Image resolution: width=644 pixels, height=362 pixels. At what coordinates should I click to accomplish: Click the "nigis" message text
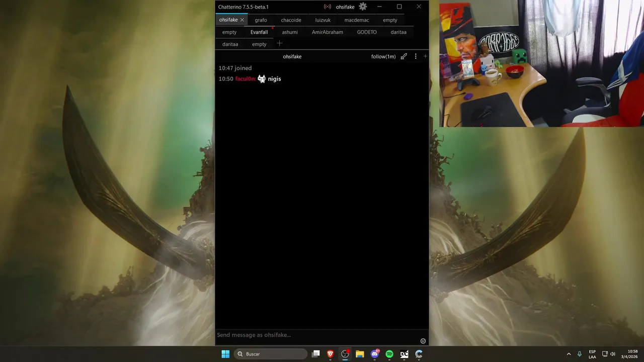pos(274,79)
